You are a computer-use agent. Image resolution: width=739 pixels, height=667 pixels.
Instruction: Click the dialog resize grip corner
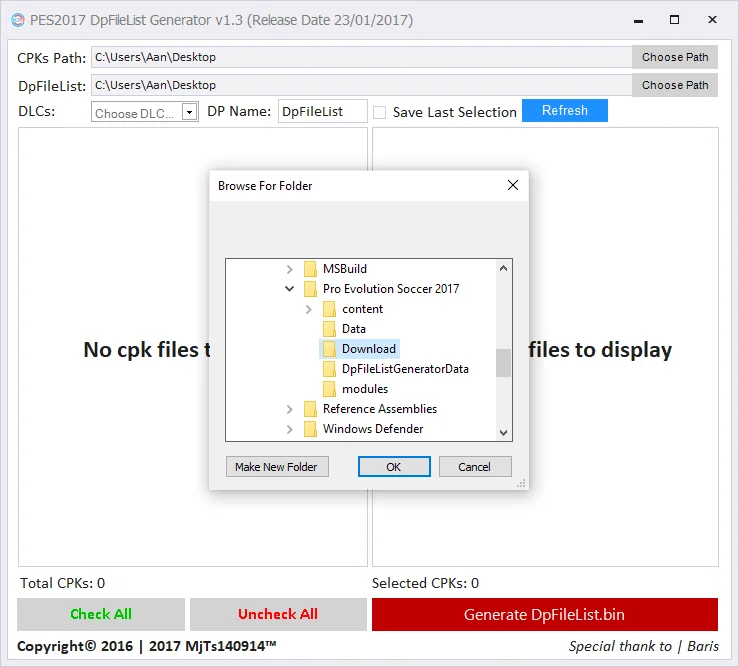521,483
